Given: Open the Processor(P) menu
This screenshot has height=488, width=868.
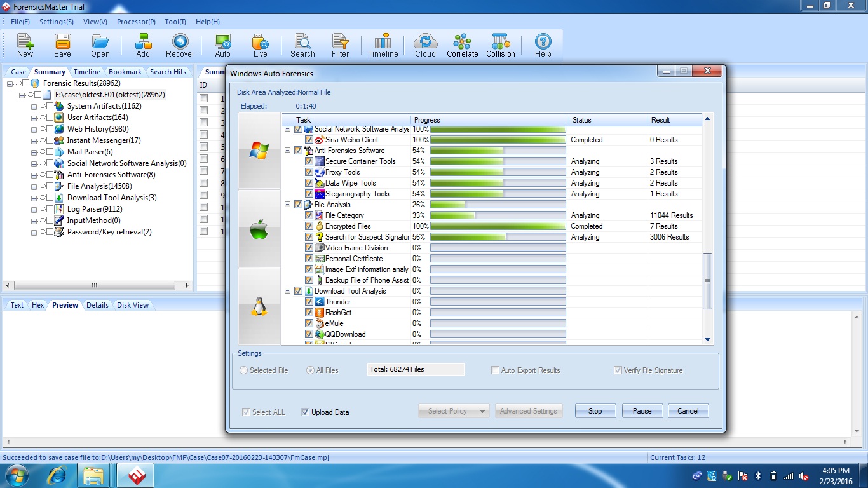Looking at the screenshot, I should pos(136,22).
